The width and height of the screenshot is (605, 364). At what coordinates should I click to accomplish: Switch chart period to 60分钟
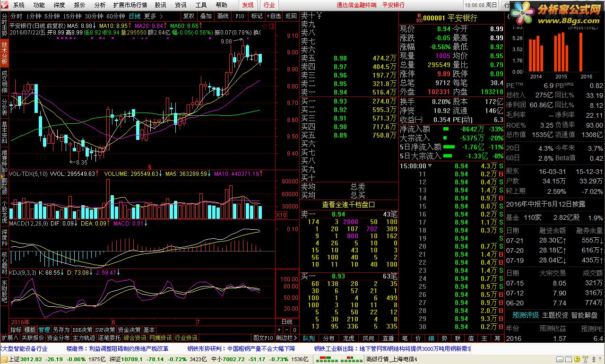click(x=115, y=16)
